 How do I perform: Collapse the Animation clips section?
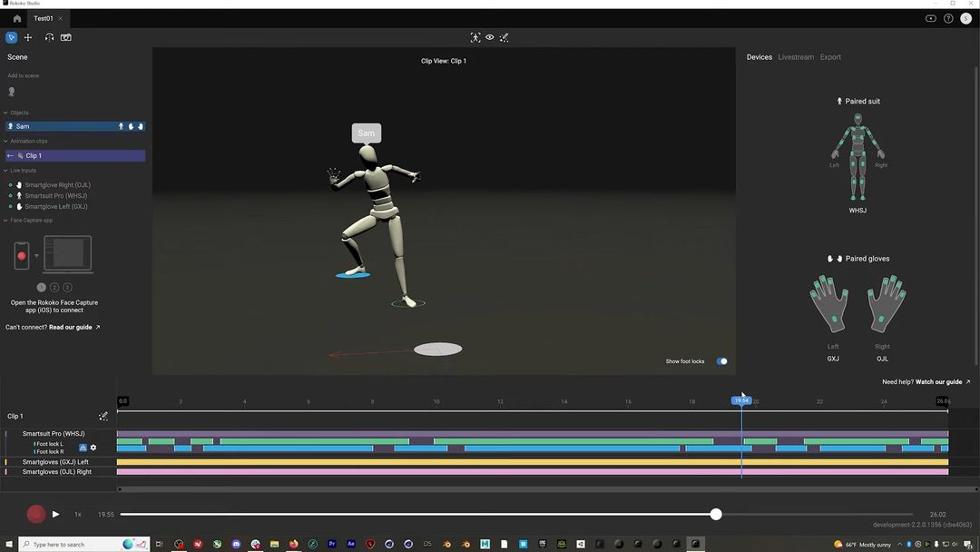[6, 141]
